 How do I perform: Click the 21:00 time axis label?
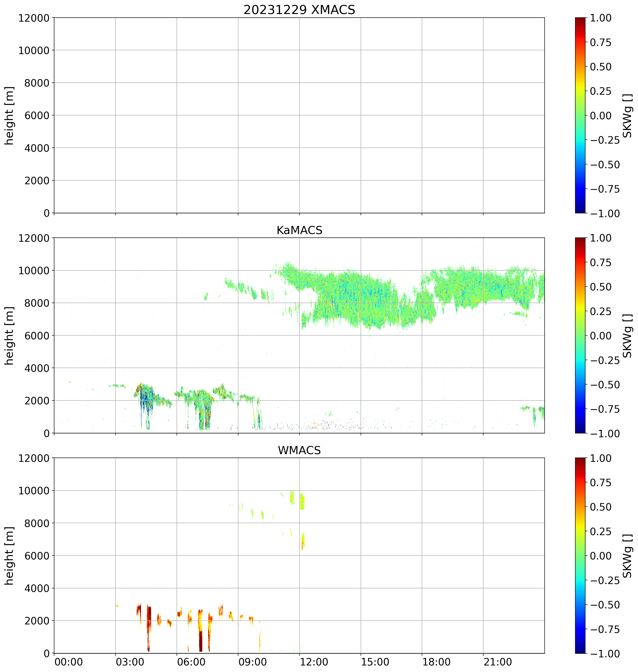498,662
